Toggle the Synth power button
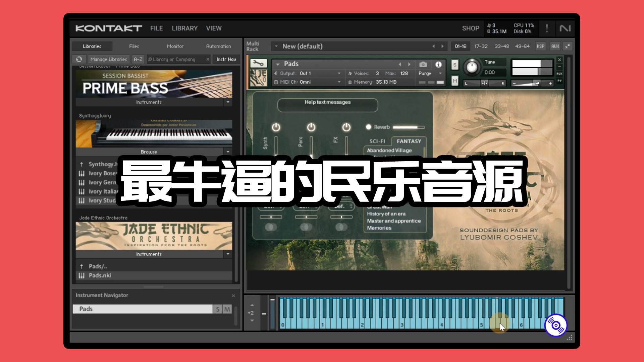644x362 pixels. [276, 127]
